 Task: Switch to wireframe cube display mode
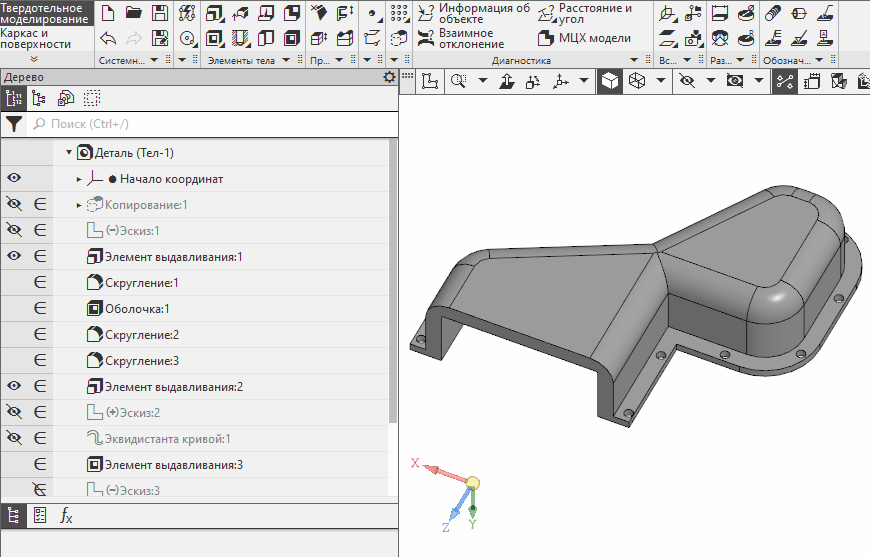[637, 82]
